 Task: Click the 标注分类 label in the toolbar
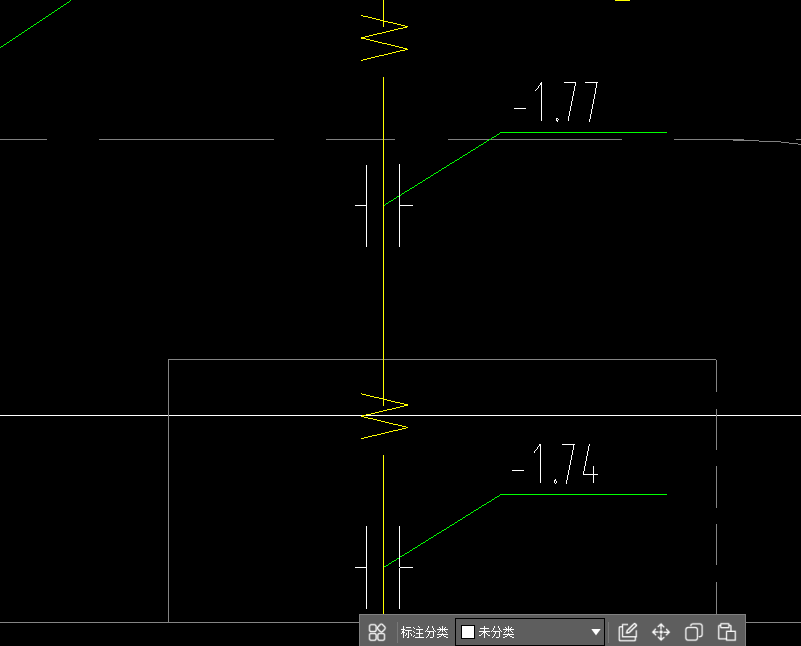point(424,632)
